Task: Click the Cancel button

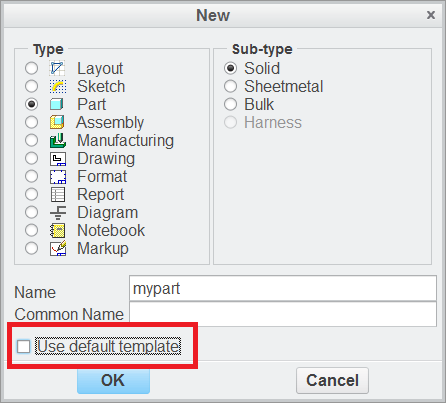Action: click(332, 380)
